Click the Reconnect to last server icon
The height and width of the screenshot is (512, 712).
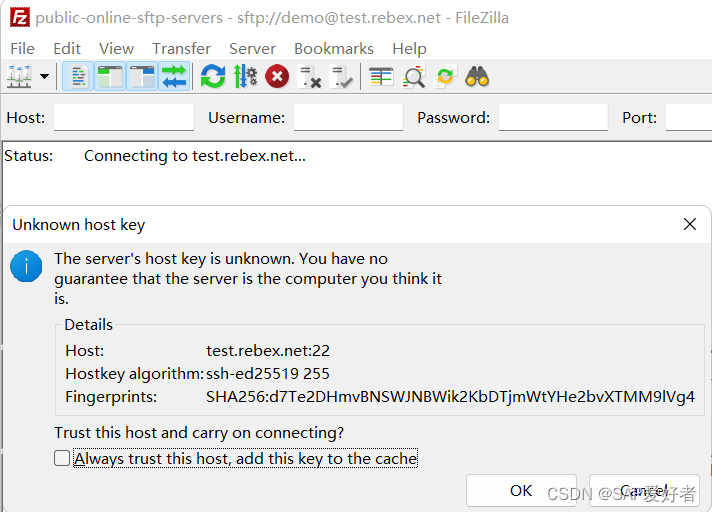point(341,77)
